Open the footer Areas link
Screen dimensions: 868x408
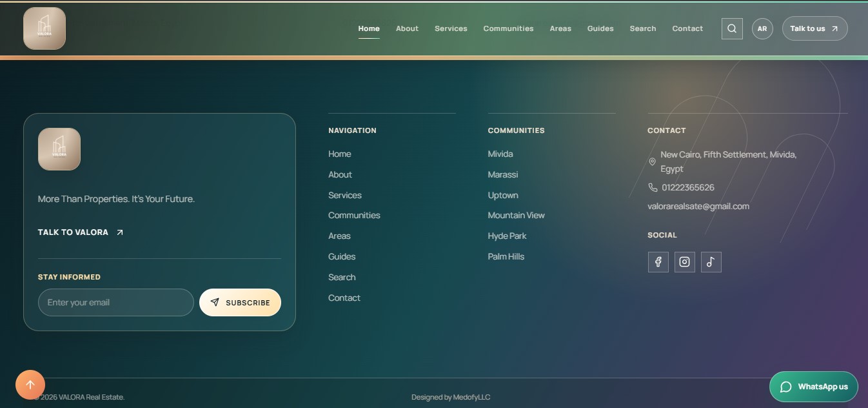(339, 236)
